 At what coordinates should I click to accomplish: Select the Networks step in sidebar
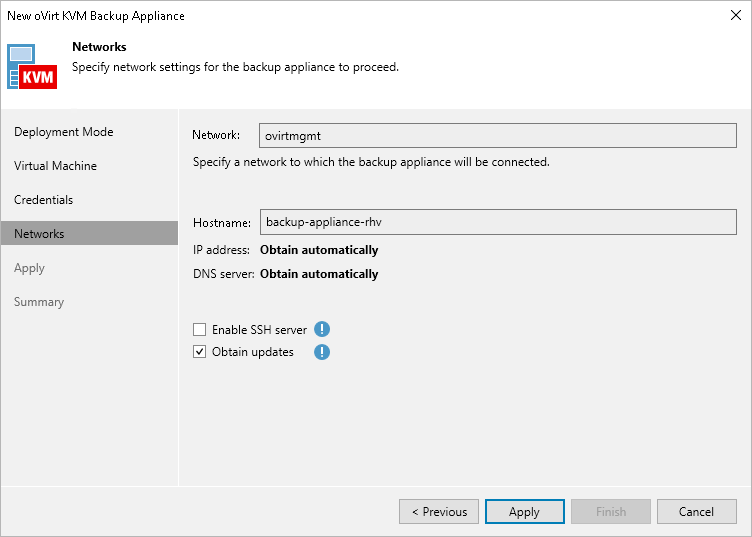(x=89, y=233)
